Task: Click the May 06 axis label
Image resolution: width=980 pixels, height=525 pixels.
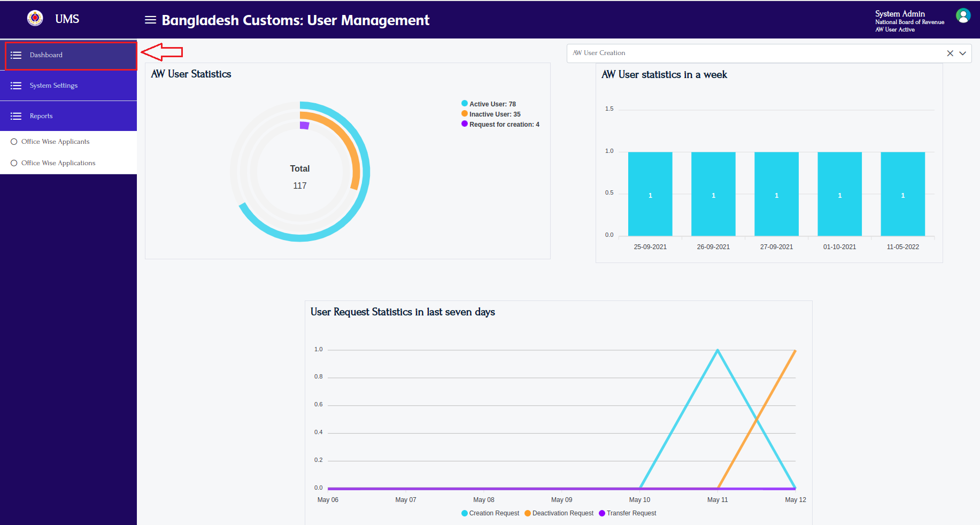Action: (328, 500)
